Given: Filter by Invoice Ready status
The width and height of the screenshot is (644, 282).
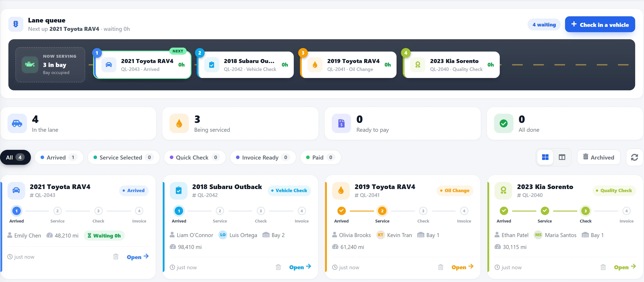Looking at the screenshot, I should coord(263,157).
